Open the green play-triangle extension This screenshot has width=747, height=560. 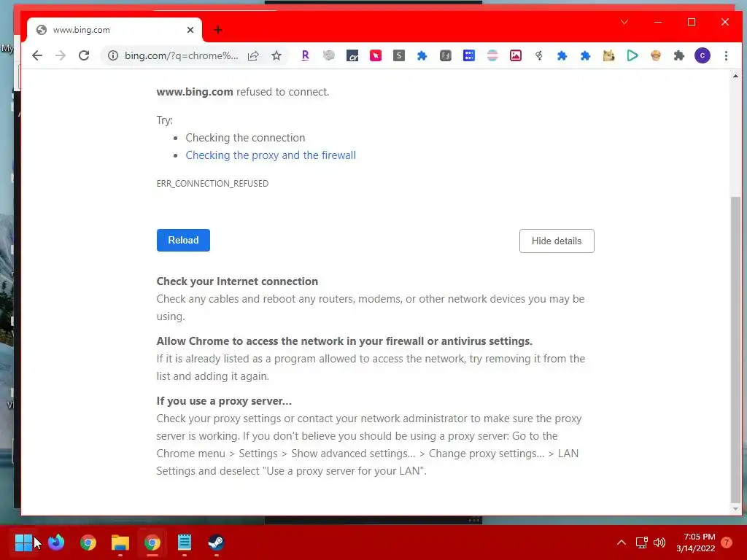pyautogui.click(x=632, y=55)
